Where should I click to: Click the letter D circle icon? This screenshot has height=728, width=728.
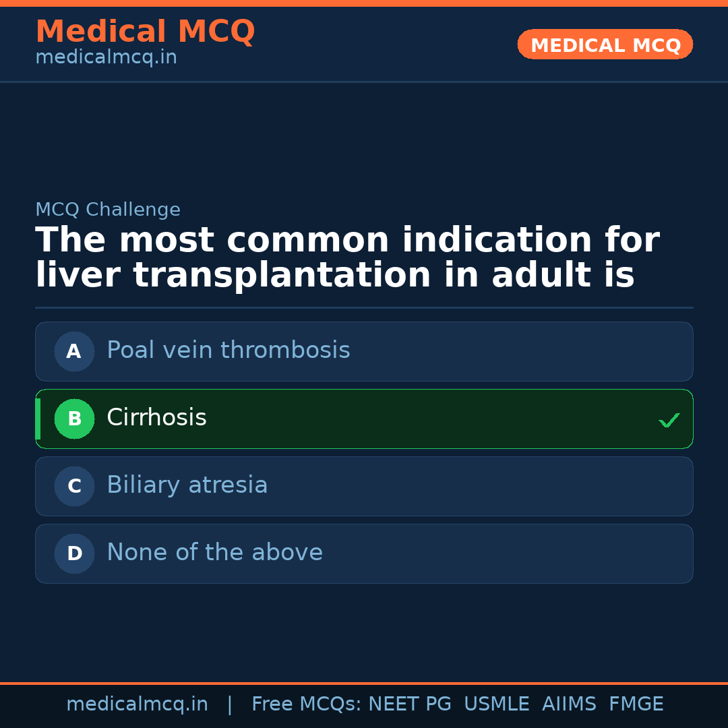tap(74, 553)
